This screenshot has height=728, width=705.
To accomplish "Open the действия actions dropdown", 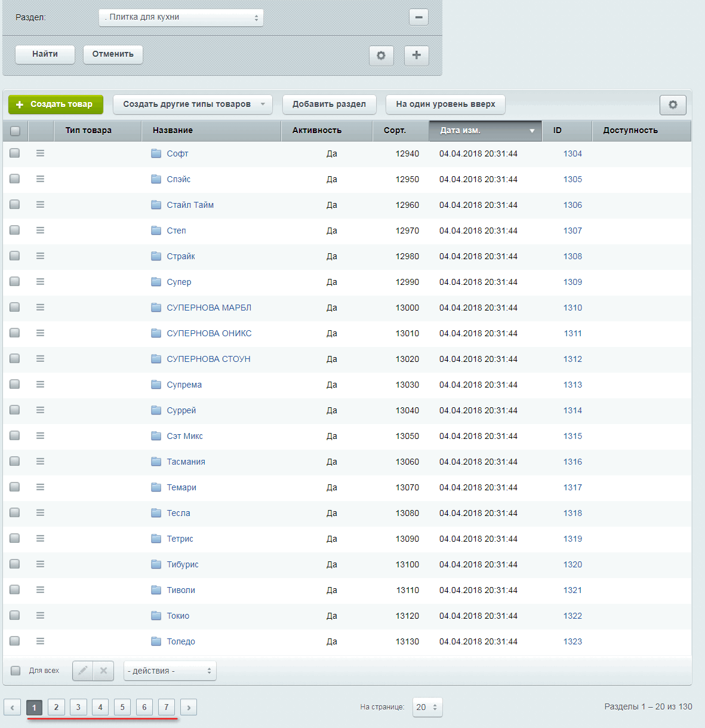I will click(x=170, y=671).
